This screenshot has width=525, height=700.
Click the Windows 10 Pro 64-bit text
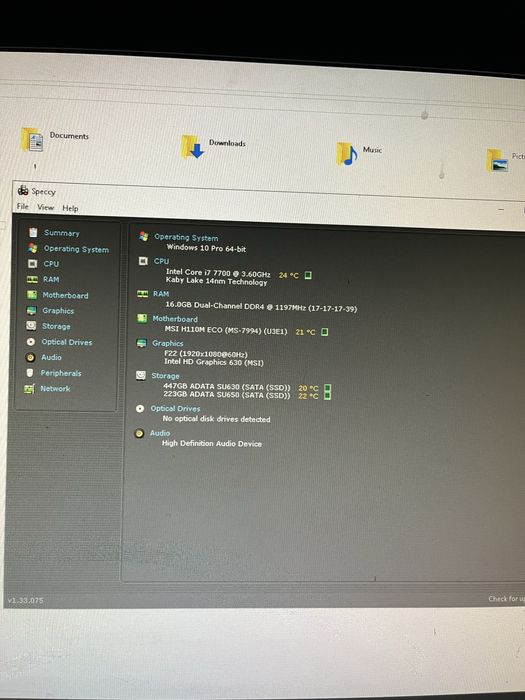click(206, 248)
